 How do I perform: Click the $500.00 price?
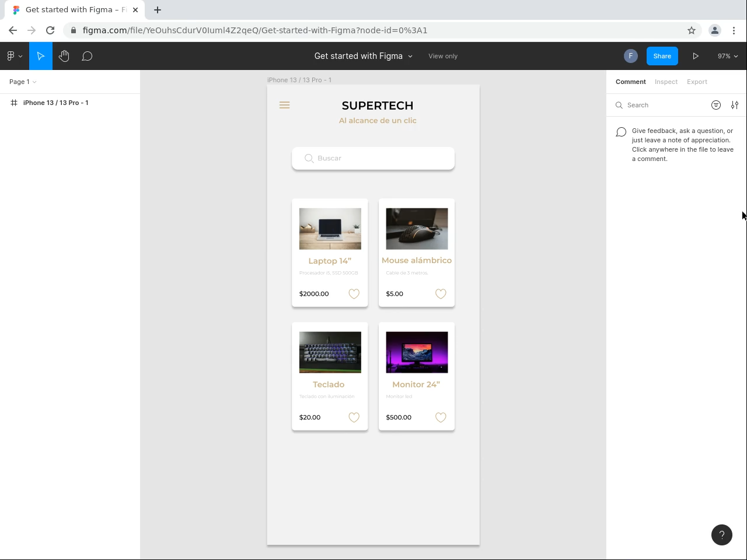tap(399, 418)
